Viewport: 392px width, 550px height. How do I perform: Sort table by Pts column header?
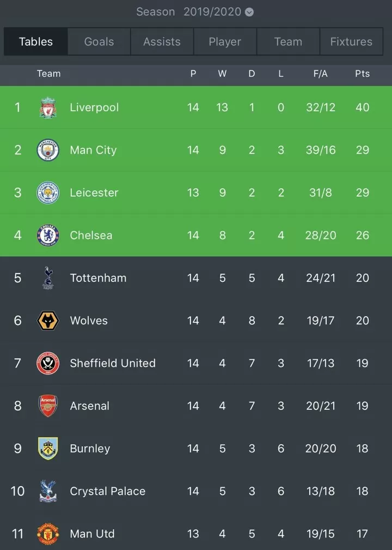pyautogui.click(x=362, y=74)
